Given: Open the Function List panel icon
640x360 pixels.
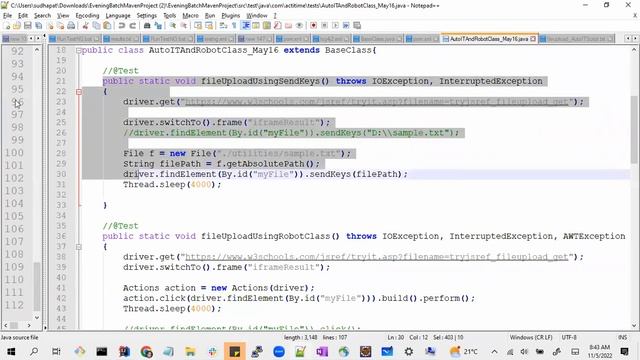Looking at the screenshot, I should tap(278, 25).
